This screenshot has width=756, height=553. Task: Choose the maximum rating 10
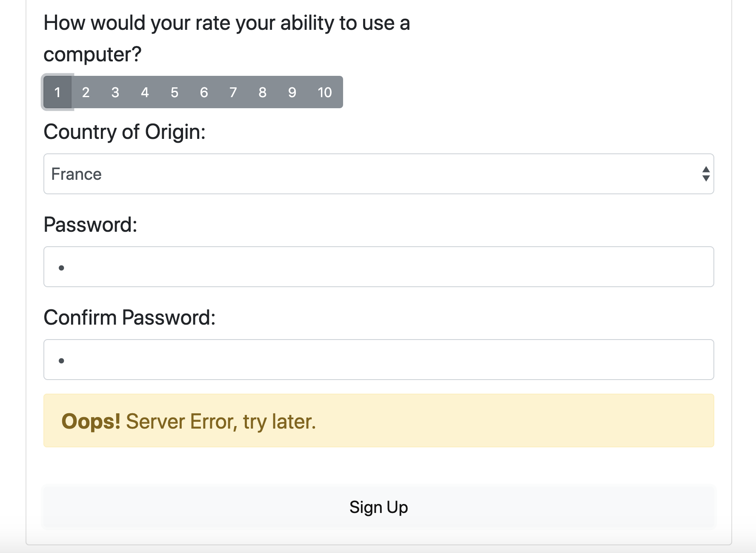(325, 92)
